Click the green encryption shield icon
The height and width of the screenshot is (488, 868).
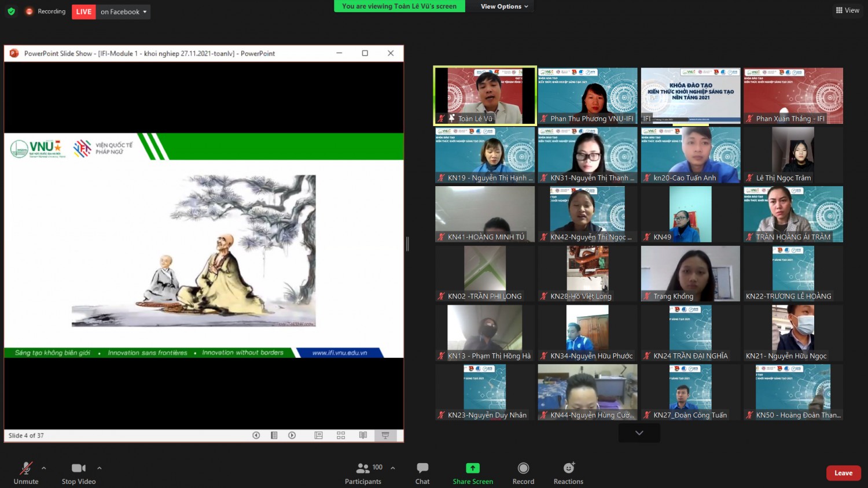[11, 12]
